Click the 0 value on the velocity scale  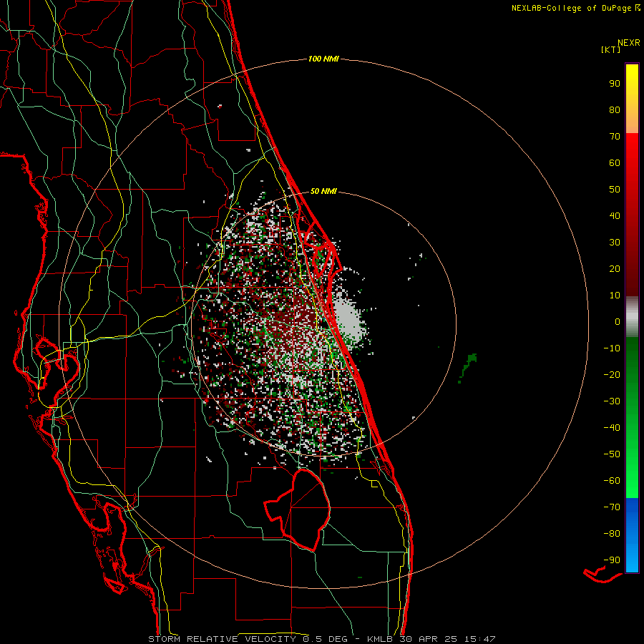click(618, 321)
